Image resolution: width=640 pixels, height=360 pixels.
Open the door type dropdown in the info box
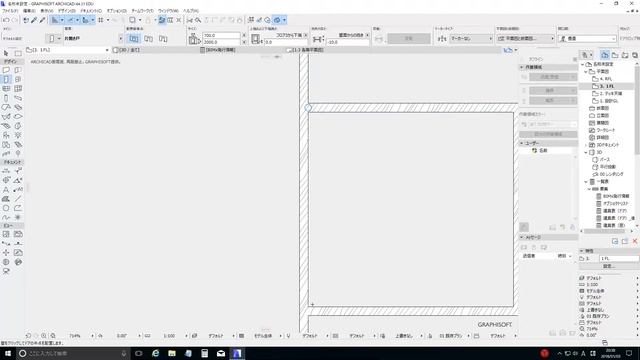tap(121, 38)
